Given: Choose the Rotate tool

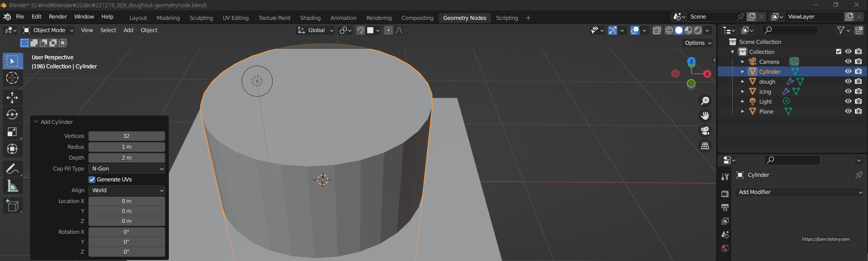Looking at the screenshot, I should click(x=13, y=114).
